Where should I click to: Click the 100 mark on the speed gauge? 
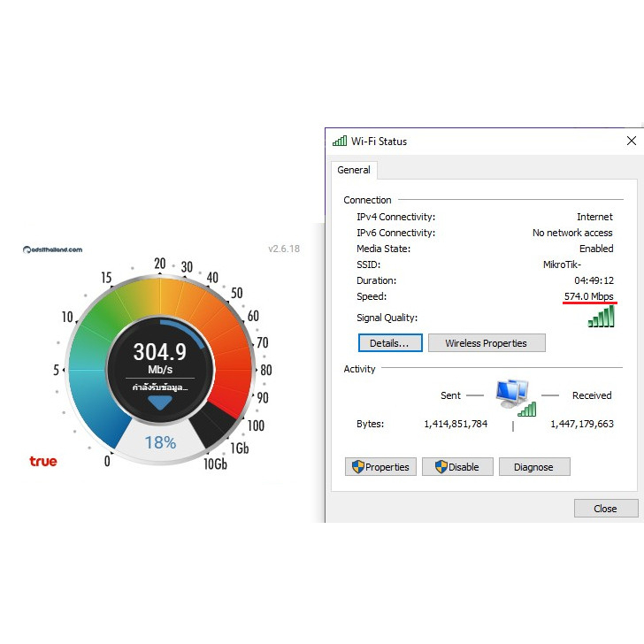point(256,425)
